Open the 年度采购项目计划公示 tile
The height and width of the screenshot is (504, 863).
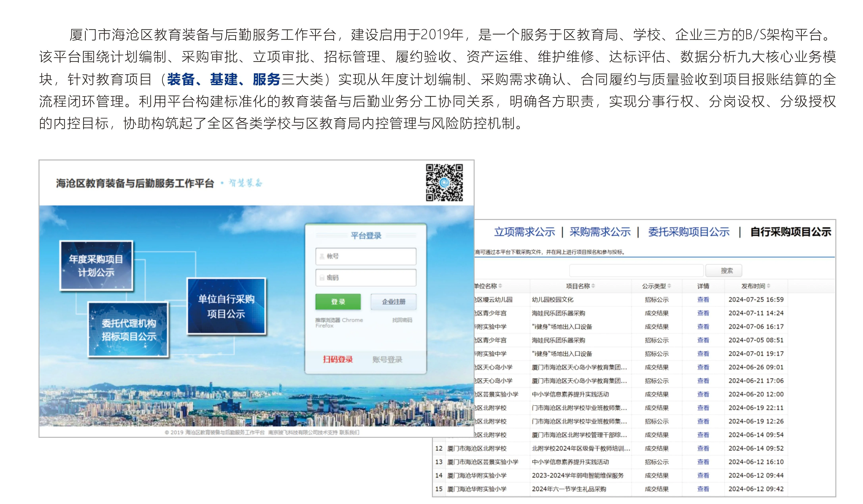tap(96, 266)
